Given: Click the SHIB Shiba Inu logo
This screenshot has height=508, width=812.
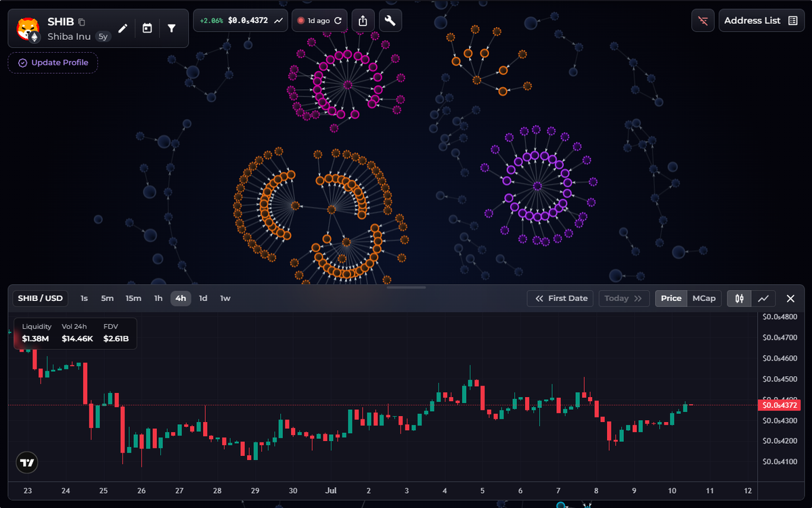Looking at the screenshot, I should point(28,28).
